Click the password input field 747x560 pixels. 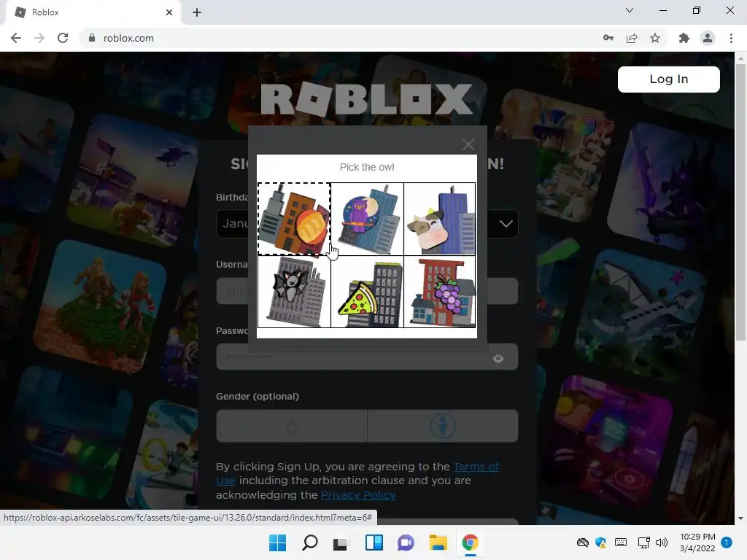coord(367,357)
